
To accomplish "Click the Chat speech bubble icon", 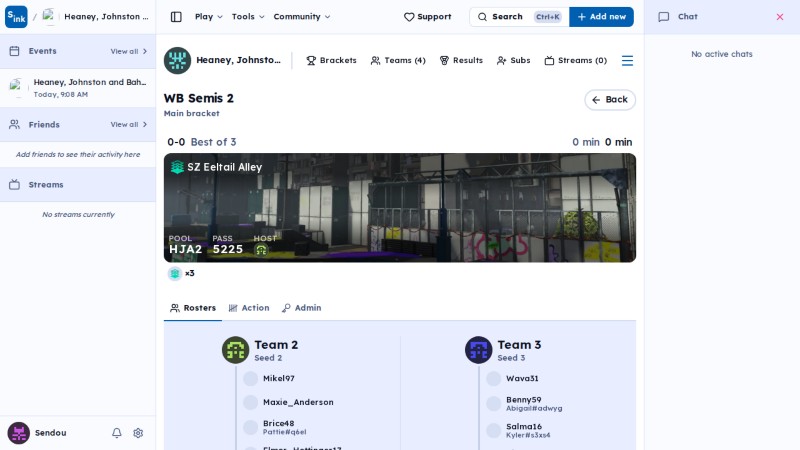I will 663,17.
